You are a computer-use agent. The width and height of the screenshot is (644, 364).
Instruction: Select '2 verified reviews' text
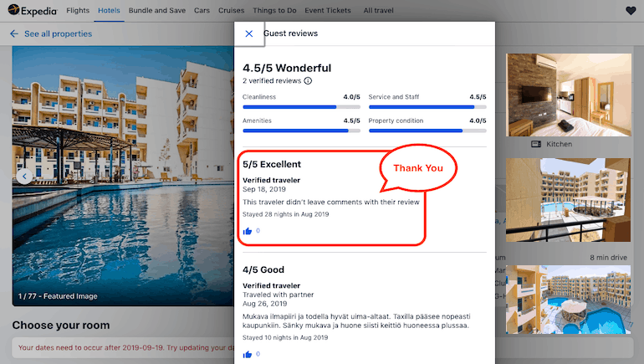[x=272, y=81]
